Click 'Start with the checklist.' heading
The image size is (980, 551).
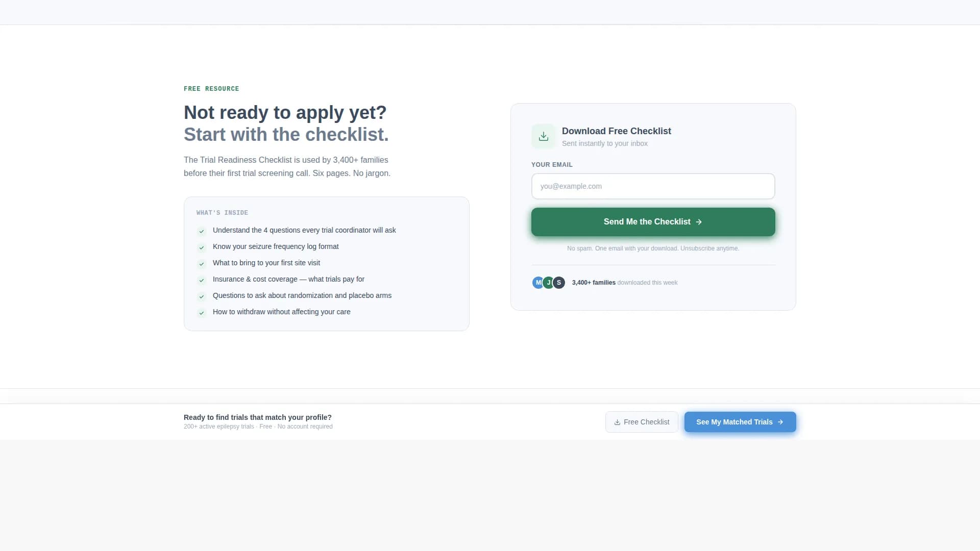click(286, 135)
